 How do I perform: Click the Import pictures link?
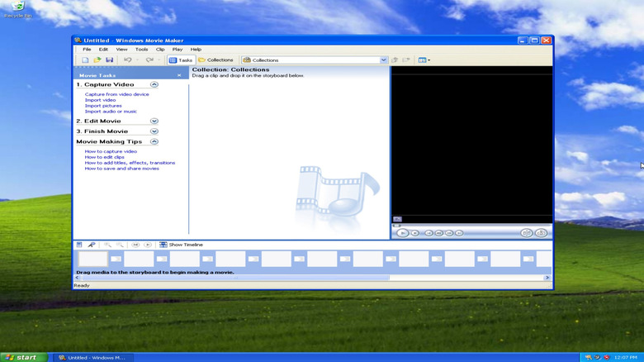click(x=103, y=106)
